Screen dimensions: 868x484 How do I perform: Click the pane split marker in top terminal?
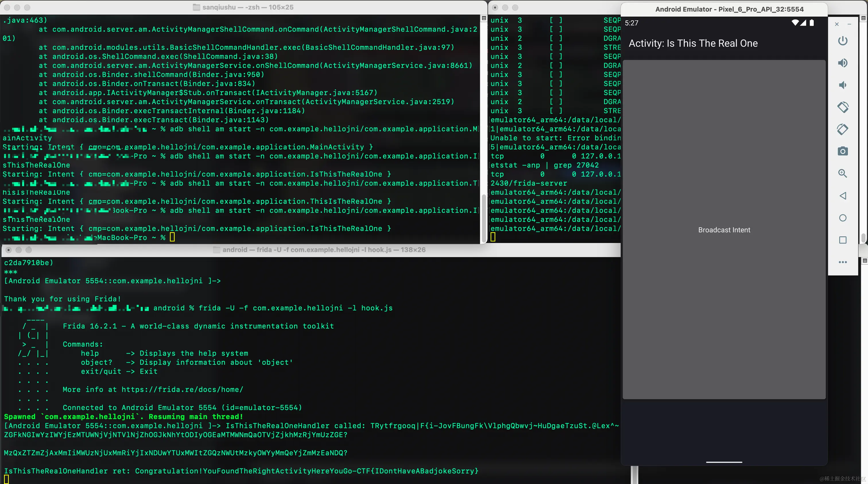pos(484,18)
